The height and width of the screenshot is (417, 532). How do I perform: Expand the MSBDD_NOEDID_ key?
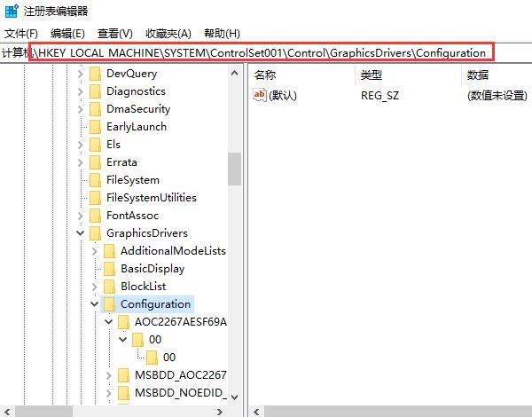click(x=108, y=393)
